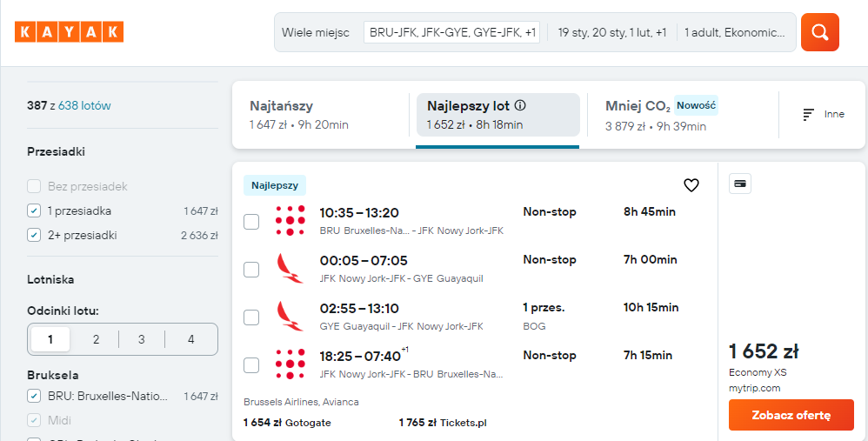This screenshot has height=441, width=868.
Task: Click Brussels Airlines logo on 18:25 flight
Action: [x=290, y=364]
